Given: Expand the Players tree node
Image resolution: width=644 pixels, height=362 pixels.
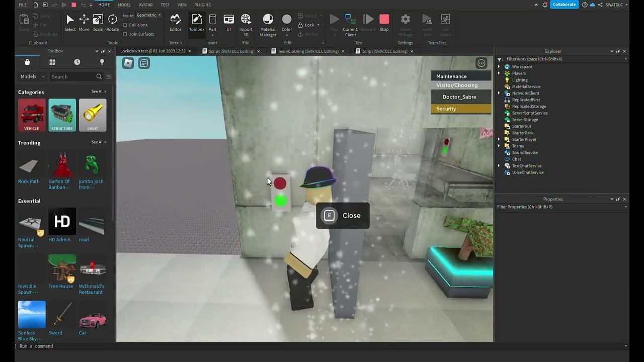Looking at the screenshot, I should 499,73.
